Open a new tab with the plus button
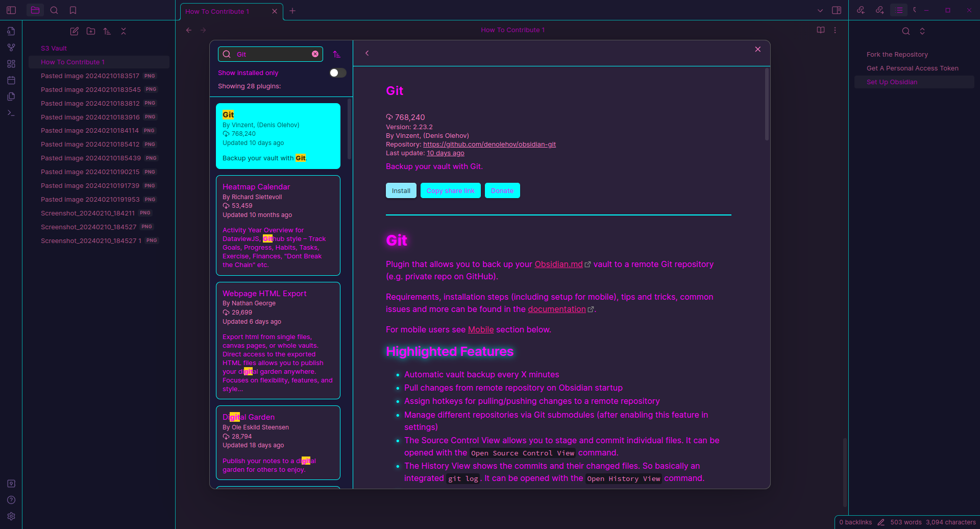The image size is (980, 529). 292,11
